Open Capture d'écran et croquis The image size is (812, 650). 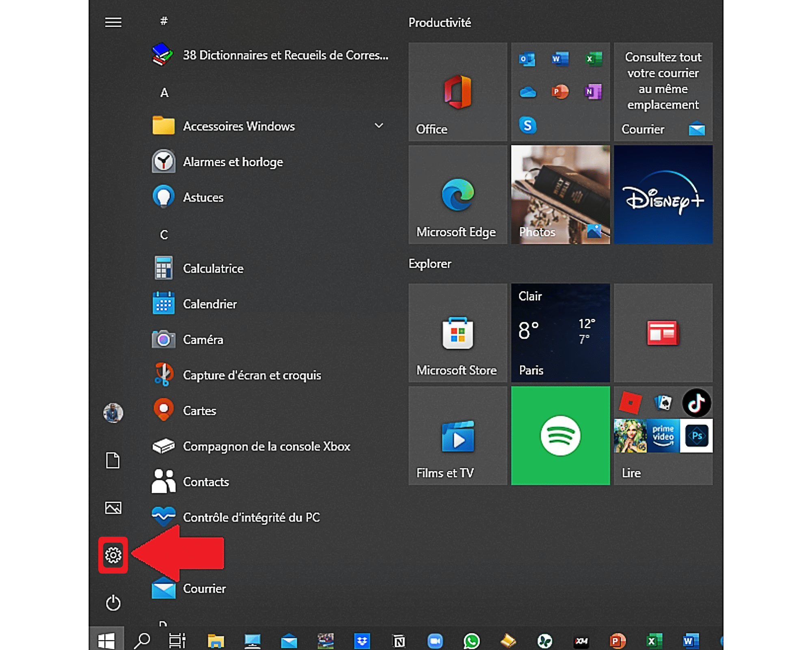(x=269, y=375)
